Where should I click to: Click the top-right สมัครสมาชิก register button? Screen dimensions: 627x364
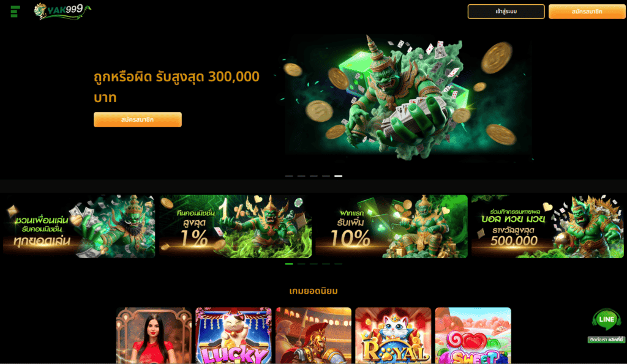tap(587, 12)
